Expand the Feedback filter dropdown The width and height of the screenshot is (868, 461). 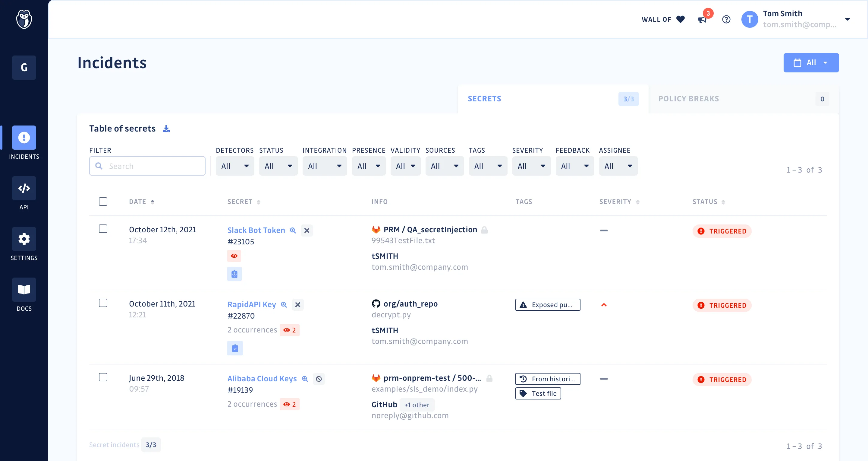pyautogui.click(x=575, y=166)
